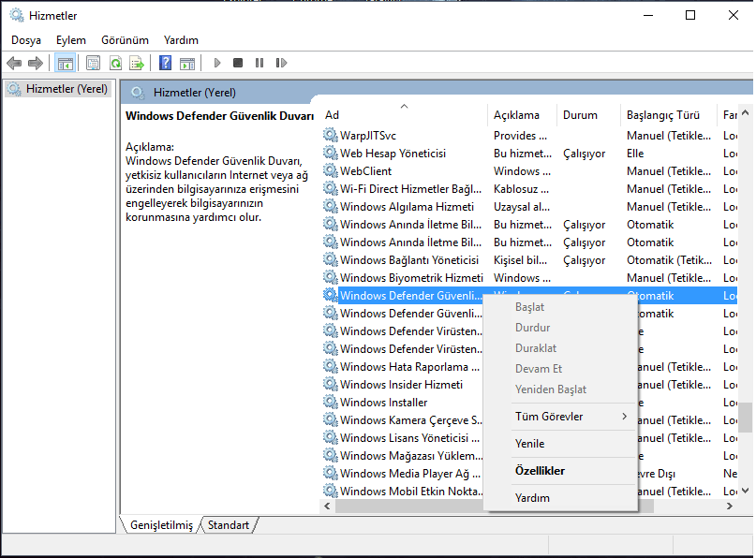756x558 pixels.
Task: Select Windows Insider Hizmeti service
Action: (402, 385)
